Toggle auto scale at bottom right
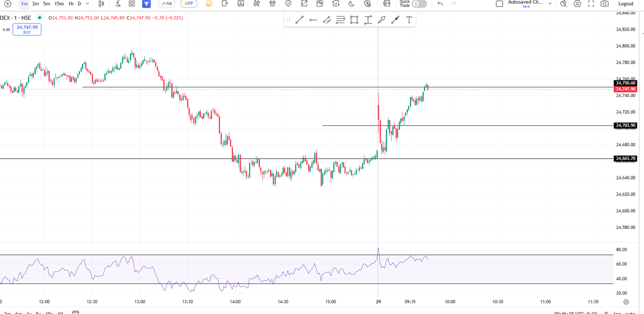Screen dimensions: 644x314 pos(630,312)
